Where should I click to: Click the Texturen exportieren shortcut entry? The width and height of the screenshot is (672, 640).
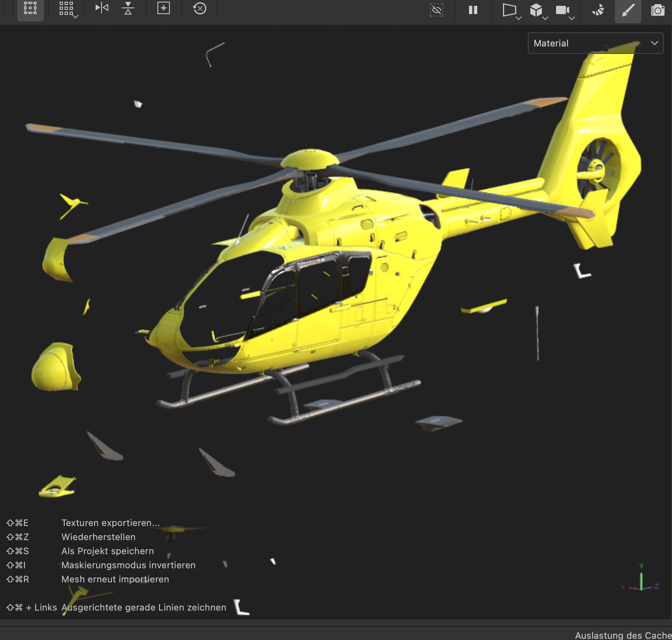pos(110,523)
